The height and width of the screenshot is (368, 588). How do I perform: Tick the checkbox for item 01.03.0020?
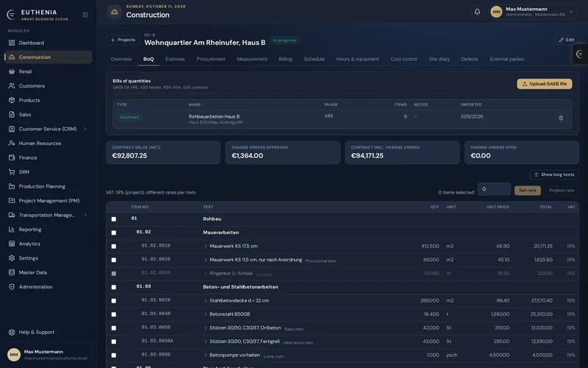114,301
